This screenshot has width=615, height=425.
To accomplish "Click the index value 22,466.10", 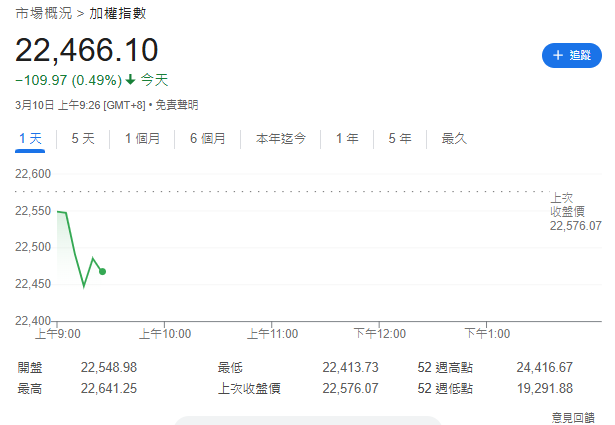I will point(87,50).
